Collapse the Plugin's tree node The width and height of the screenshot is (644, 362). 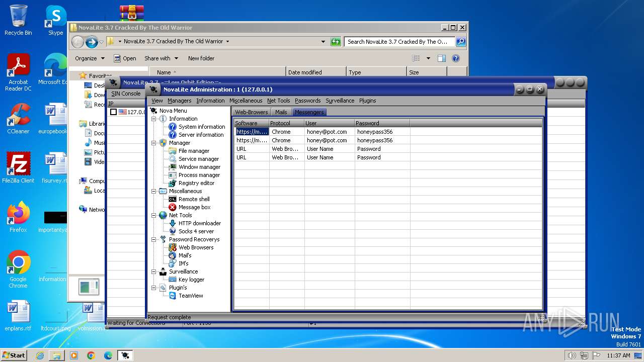pyautogui.click(x=154, y=288)
